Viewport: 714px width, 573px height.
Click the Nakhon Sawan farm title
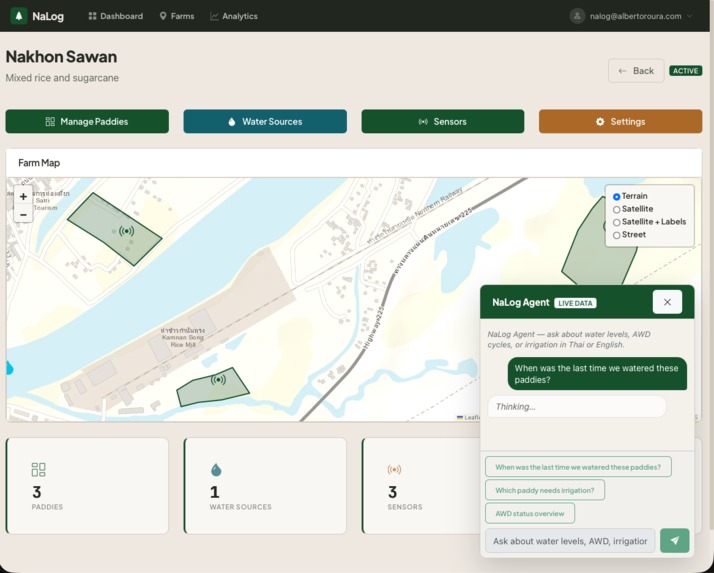pos(61,56)
